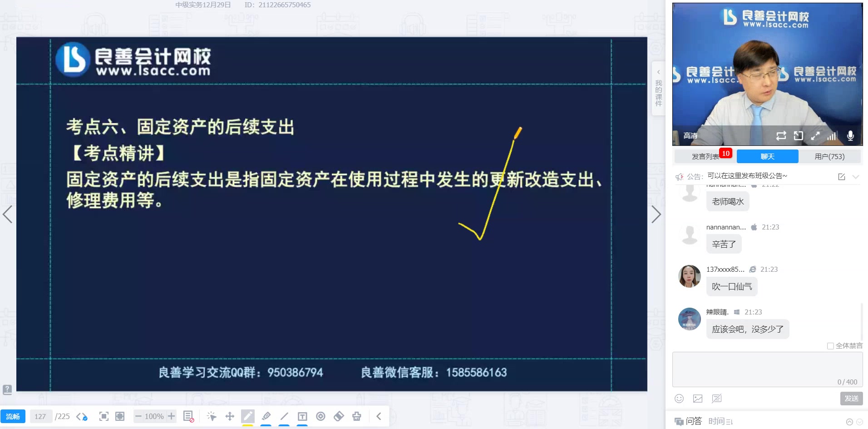Click the 应该会吧，没多少了 message
The image size is (868, 429).
(748, 329)
